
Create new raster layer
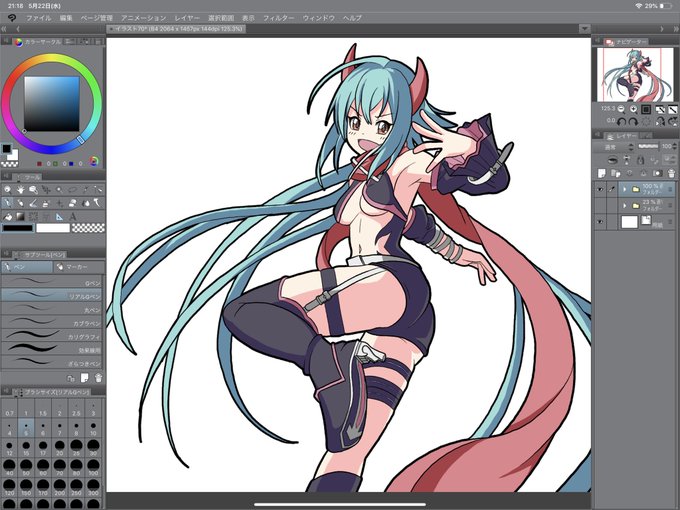tap(601, 173)
